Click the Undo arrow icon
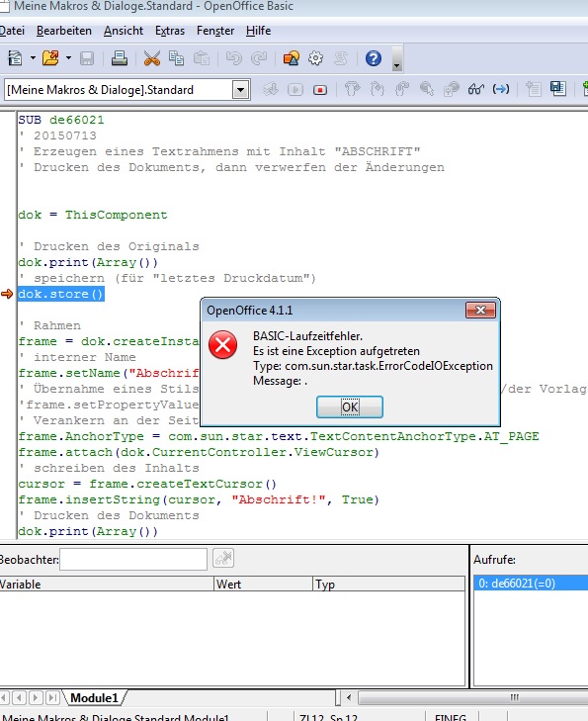Image resolution: width=588 pixels, height=721 pixels. [234, 58]
